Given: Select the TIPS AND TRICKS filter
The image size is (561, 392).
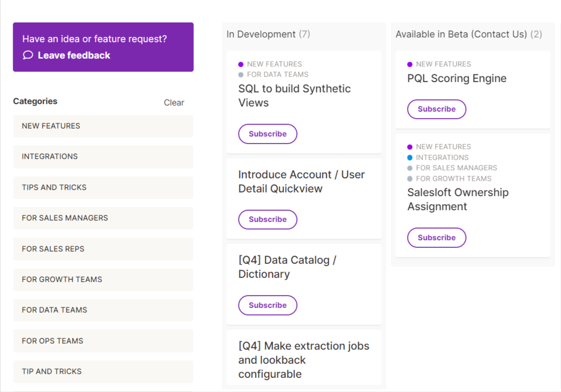Looking at the screenshot, I should pos(103,187).
